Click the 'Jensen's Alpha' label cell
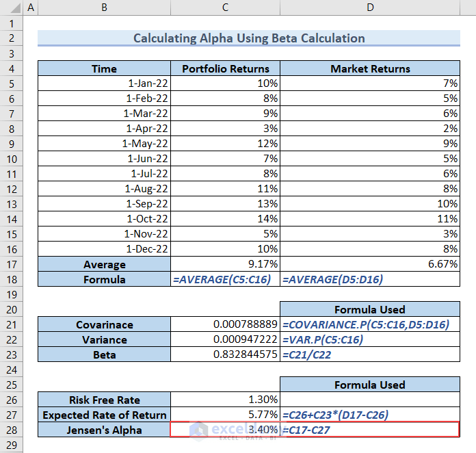Screen dimensions: 476x453 104,430
